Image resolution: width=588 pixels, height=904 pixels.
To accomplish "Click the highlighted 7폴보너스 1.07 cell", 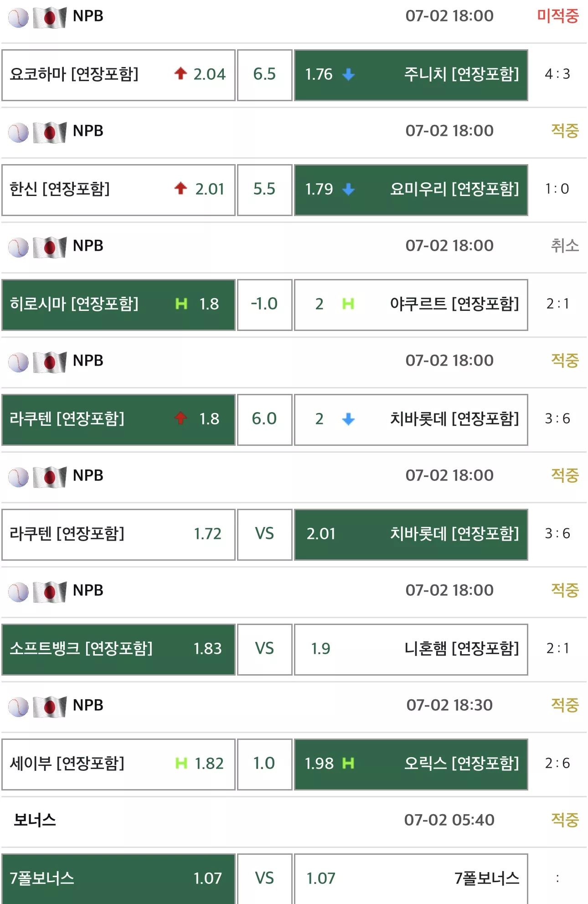I will click(119, 879).
